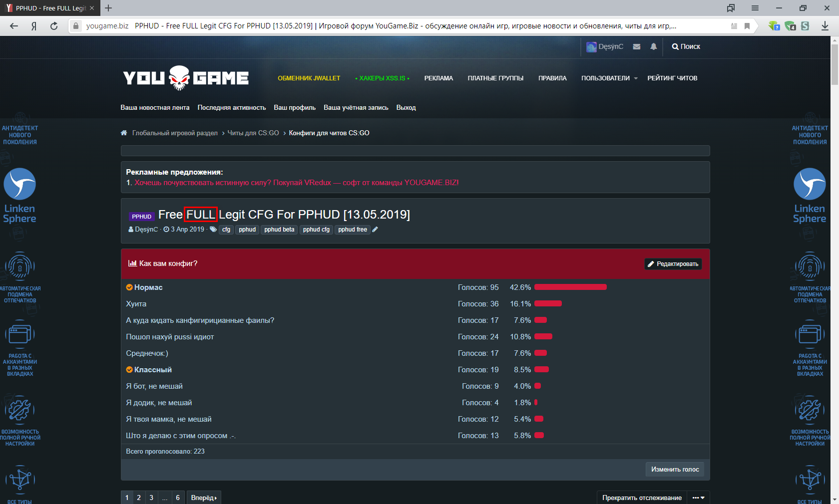Screen dimensions: 839x504
Task: Click the green S extension icon
Action: 805,26
